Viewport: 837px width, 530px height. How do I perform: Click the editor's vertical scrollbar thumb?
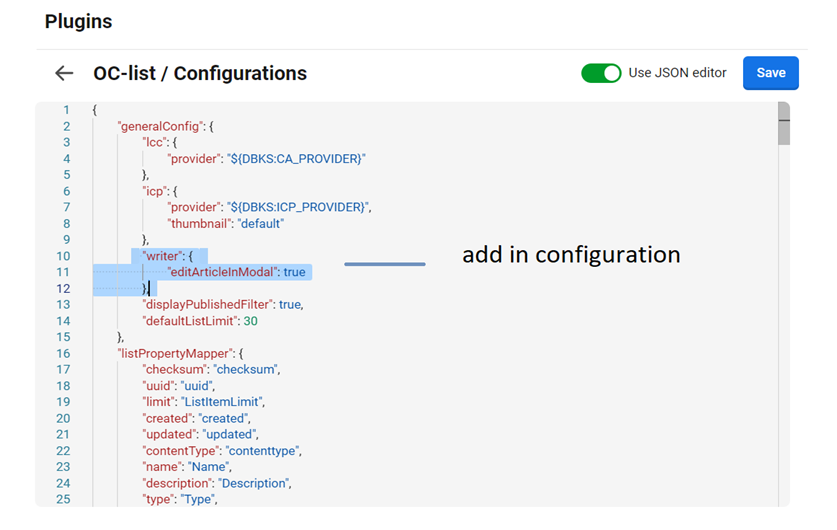tap(783, 124)
